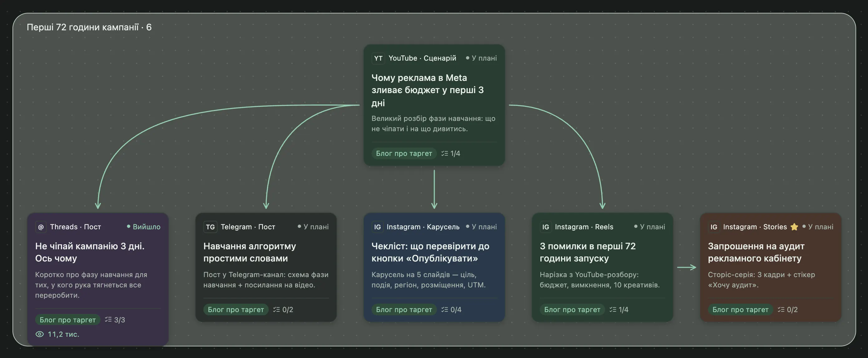The image size is (868, 358).
Task: Click the IG badge on the Instagram Stories card
Action: (714, 227)
